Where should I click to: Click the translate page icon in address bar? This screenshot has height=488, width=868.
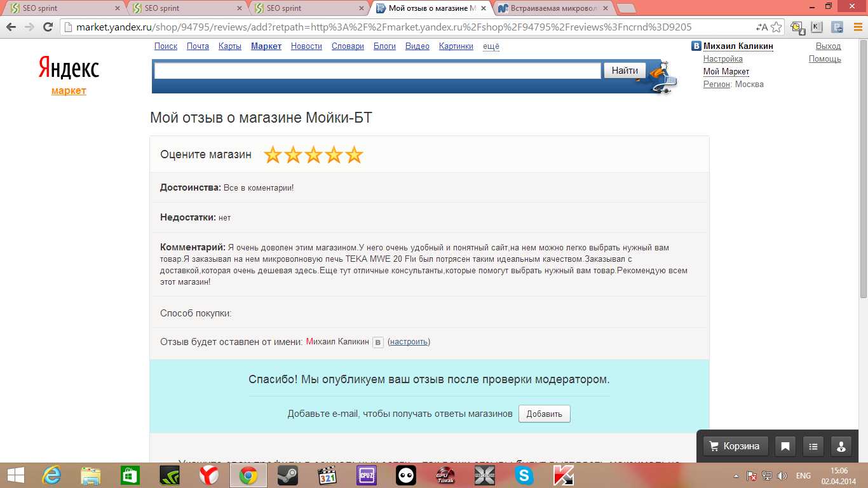[761, 27]
